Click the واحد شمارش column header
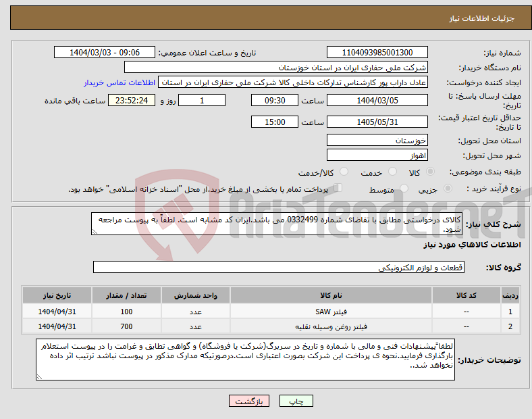 pyautogui.click(x=195, y=295)
